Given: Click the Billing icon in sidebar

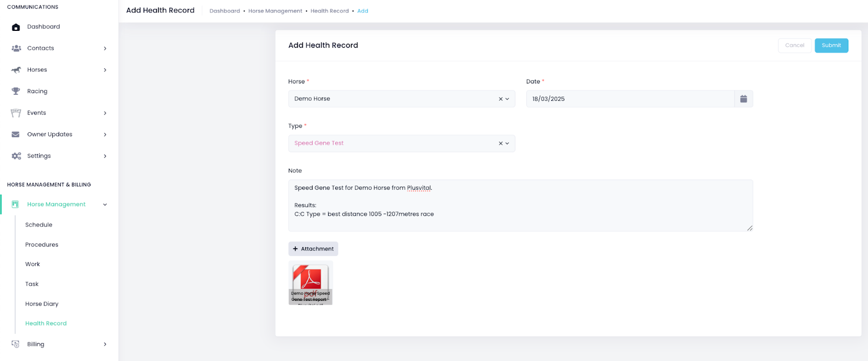Looking at the screenshot, I should pyautogui.click(x=16, y=344).
